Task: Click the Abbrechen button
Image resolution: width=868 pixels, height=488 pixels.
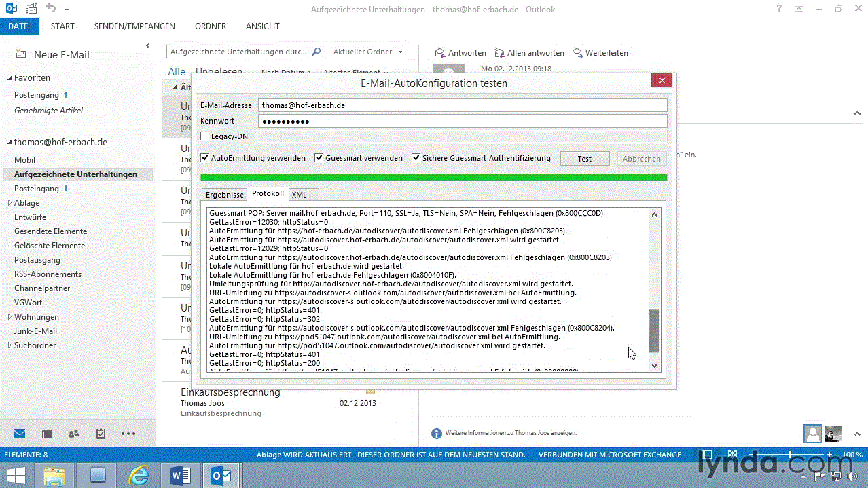Action: pyautogui.click(x=642, y=158)
